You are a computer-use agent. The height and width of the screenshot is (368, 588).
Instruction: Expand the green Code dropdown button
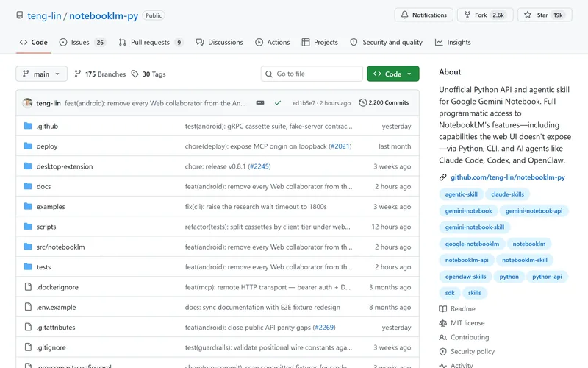[x=393, y=74]
